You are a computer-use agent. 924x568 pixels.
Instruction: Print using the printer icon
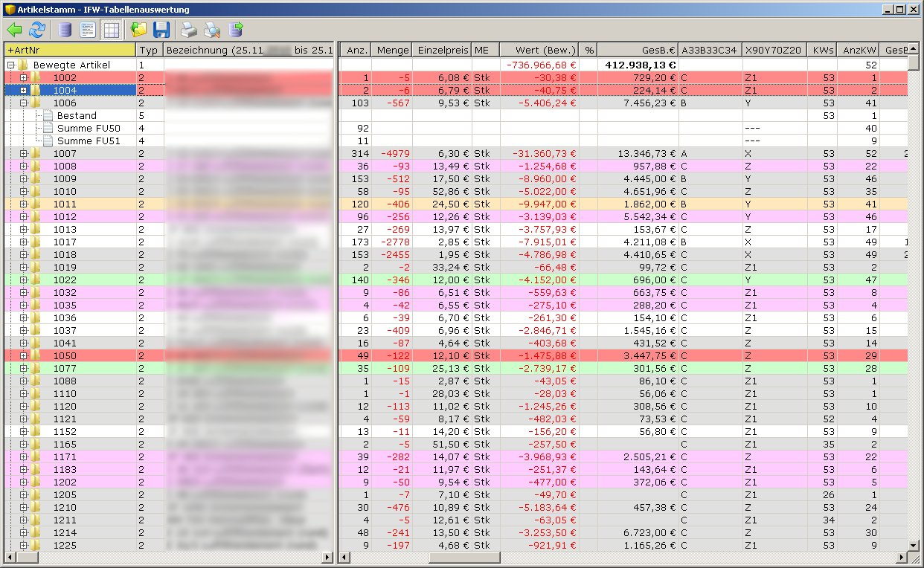point(190,30)
